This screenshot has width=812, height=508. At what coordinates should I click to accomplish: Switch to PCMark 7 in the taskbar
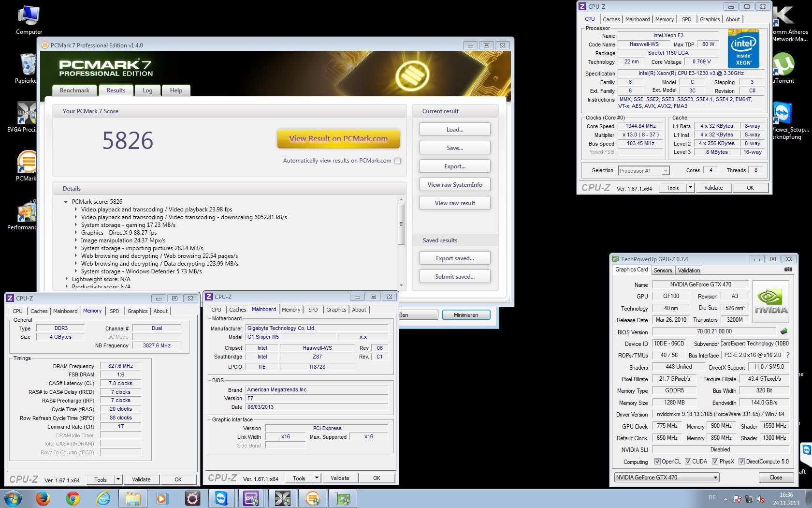(x=313, y=498)
